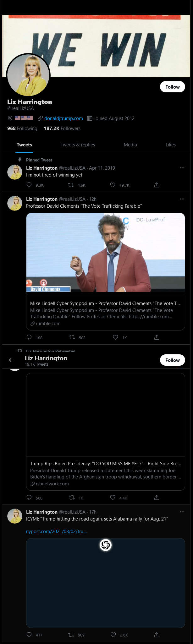Click the retweet icon beside Liz Harrington Retweeted
Image resolution: width=193 pixels, height=644 pixels.
pyautogui.click(x=20, y=351)
